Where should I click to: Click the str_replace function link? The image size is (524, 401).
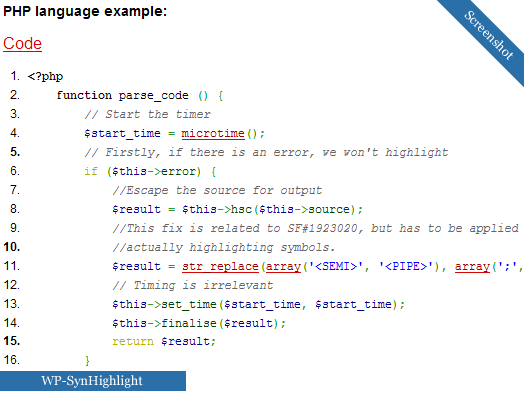tap(220, 267)
